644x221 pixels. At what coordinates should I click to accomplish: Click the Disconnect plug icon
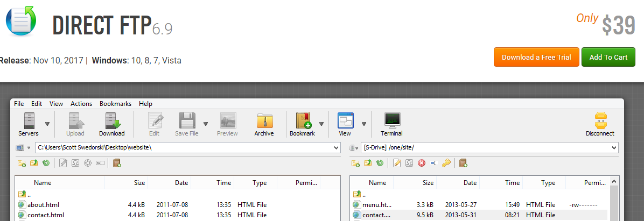click(x=600, y=120)
